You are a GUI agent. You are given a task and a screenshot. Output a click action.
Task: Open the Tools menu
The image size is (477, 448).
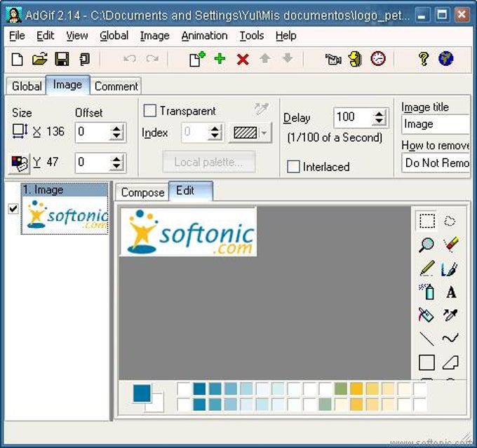point(252,36)
